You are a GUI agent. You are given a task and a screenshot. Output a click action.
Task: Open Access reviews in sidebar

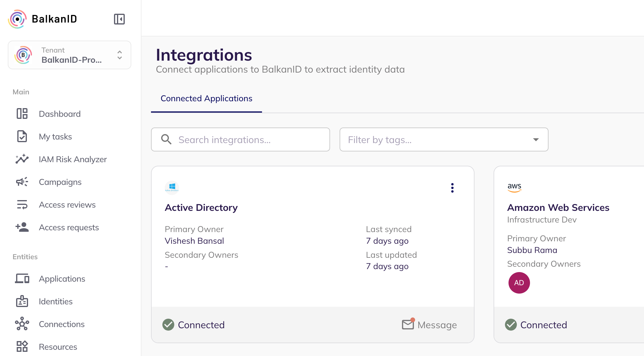click(67, 205)
